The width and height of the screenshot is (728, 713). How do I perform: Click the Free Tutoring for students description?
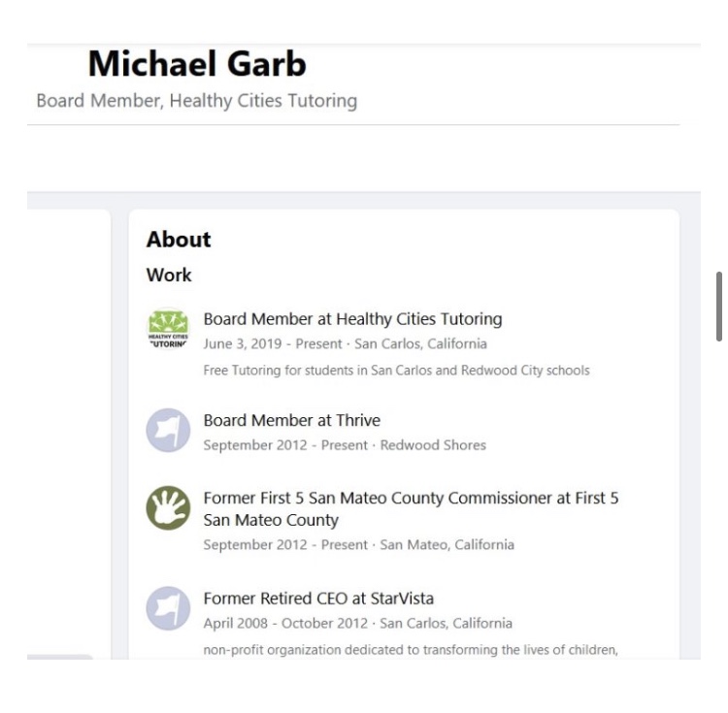coord(396,370)
